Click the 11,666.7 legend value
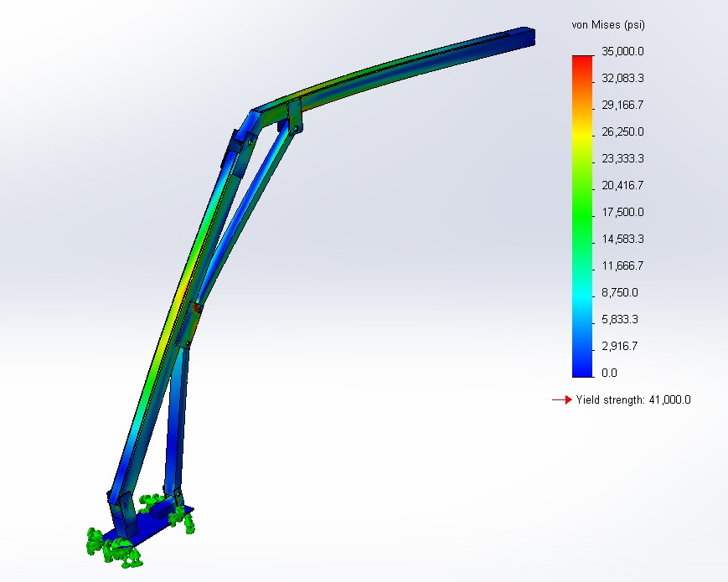This screenshot has height=582, width=728. coord(622,266)
